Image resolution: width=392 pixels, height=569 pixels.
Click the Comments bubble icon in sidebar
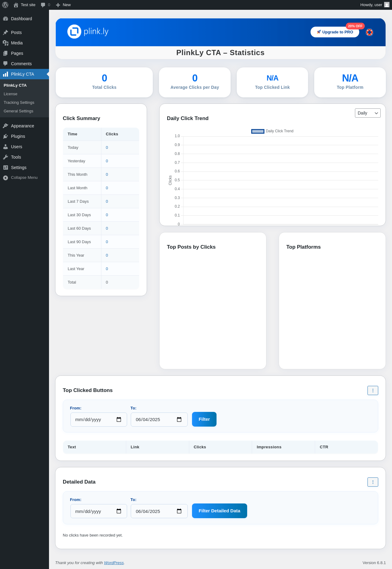(x=6, y=64)
